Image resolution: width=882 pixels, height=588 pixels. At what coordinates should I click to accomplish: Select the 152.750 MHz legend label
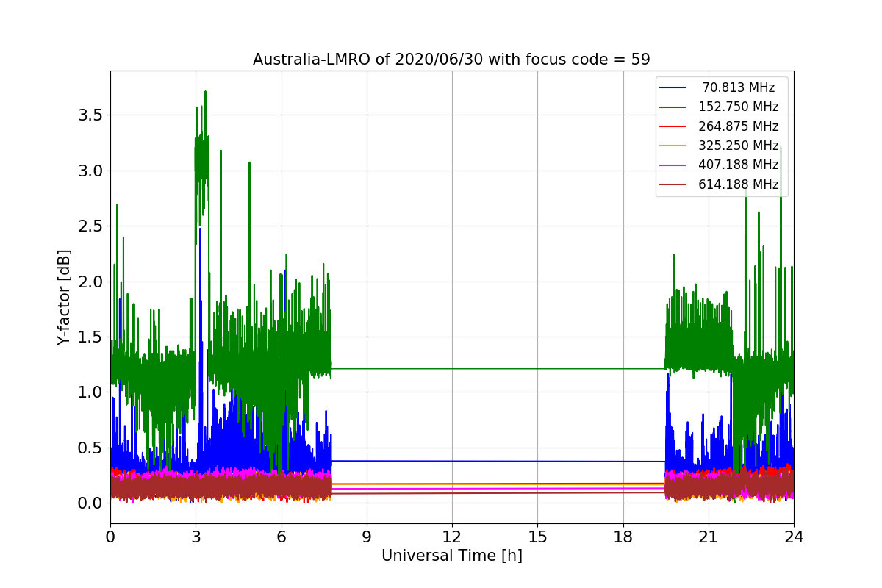[739, 107]
